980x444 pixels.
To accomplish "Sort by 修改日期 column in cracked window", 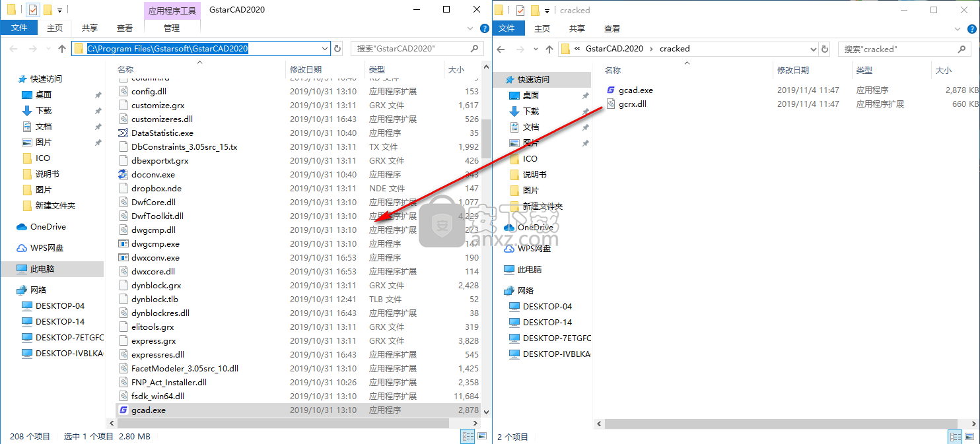I will (793, 70).
